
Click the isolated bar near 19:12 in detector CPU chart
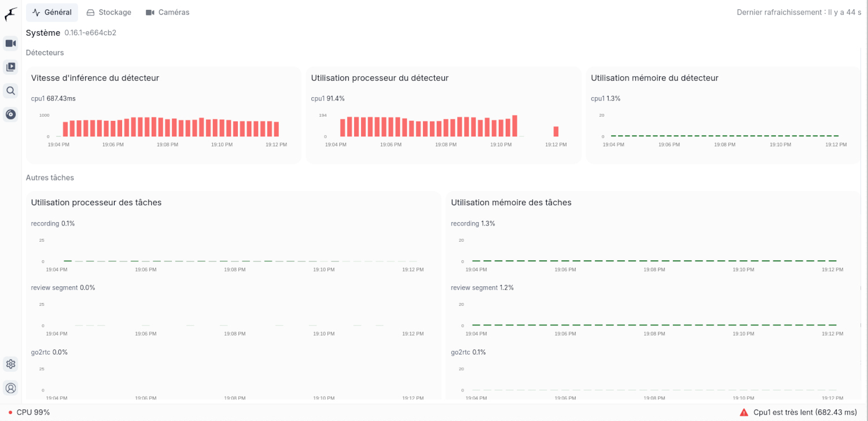556,131
